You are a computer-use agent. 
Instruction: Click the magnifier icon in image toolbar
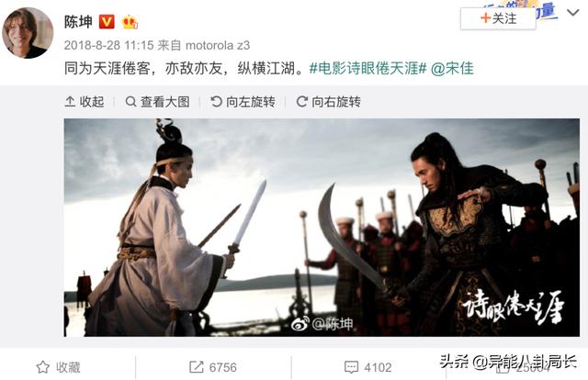click(130, 102)
